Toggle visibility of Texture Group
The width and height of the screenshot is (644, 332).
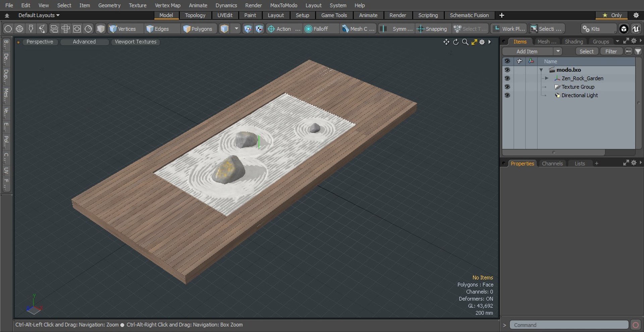tap(507, 87)
